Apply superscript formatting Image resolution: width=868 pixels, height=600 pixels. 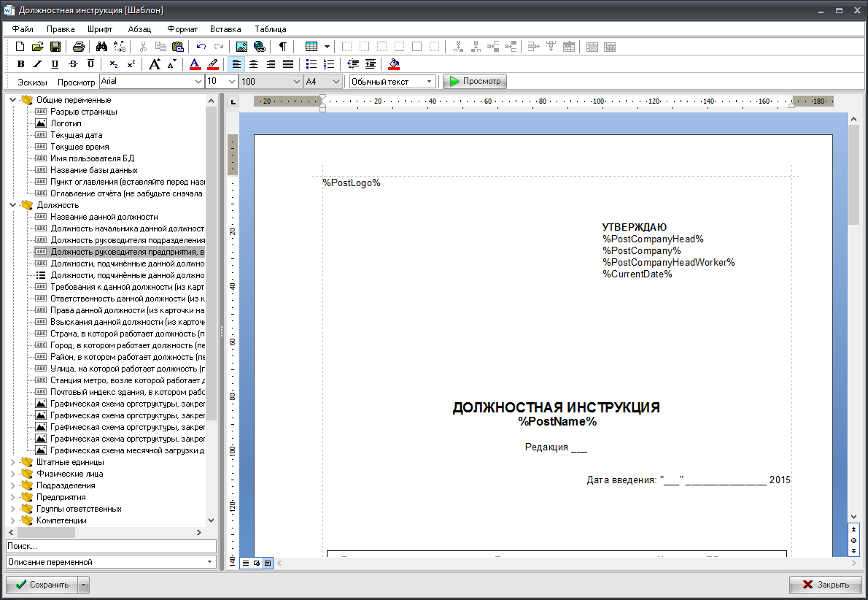[x=131, y=64]
